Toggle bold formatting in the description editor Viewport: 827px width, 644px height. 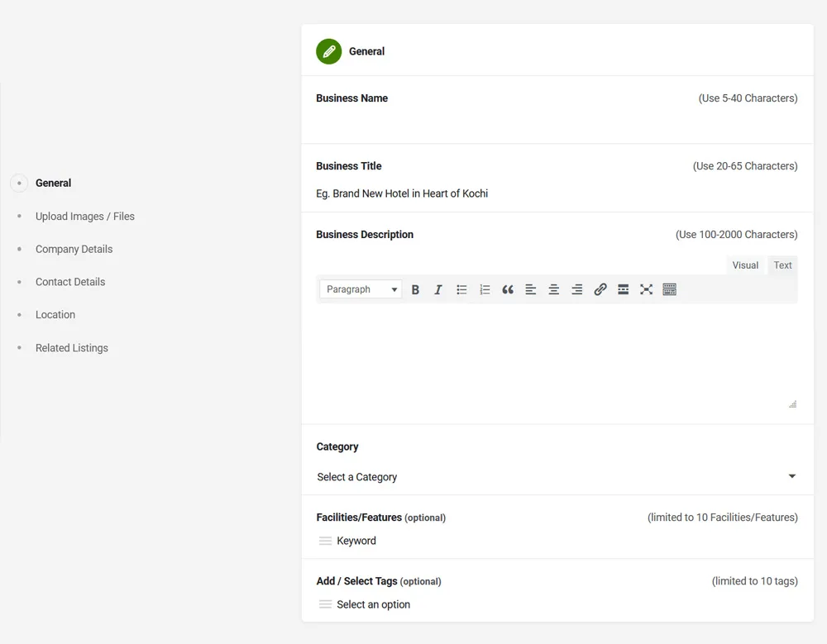click(x=415, y=289)
